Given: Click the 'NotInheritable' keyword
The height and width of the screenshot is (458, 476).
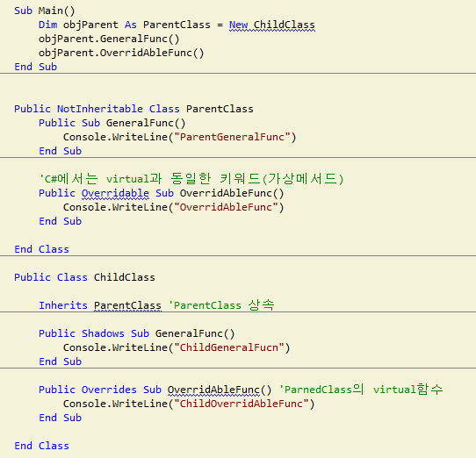Looking at the screenshot, I should 100,109.
